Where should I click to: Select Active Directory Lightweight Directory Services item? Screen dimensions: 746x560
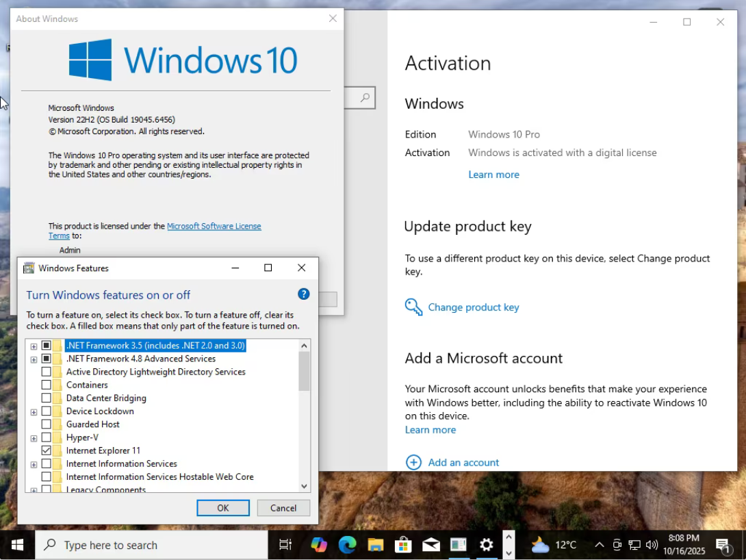point(155,372)
